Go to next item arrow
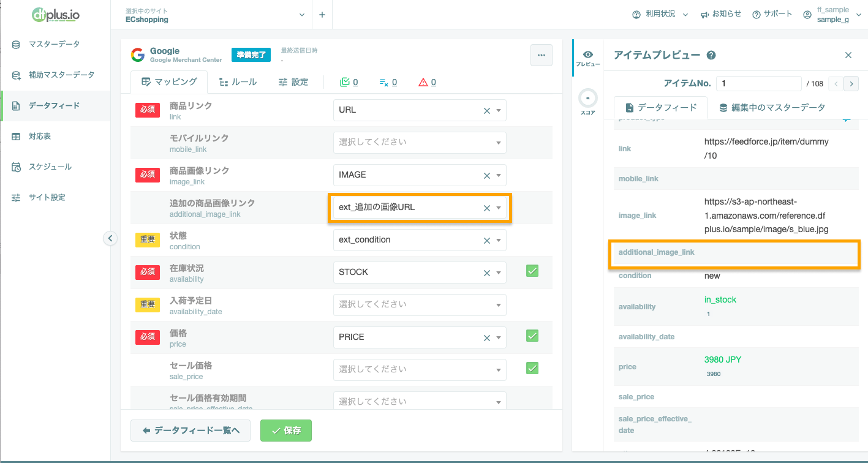The image size is (868, 463). [851, 83]
